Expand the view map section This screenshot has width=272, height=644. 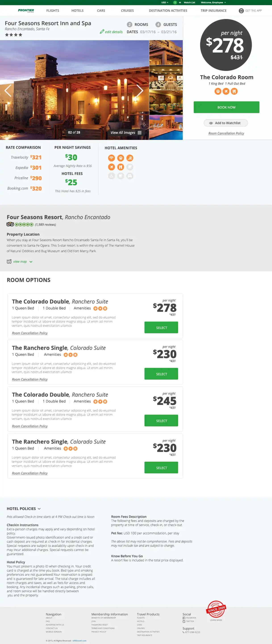20,262
